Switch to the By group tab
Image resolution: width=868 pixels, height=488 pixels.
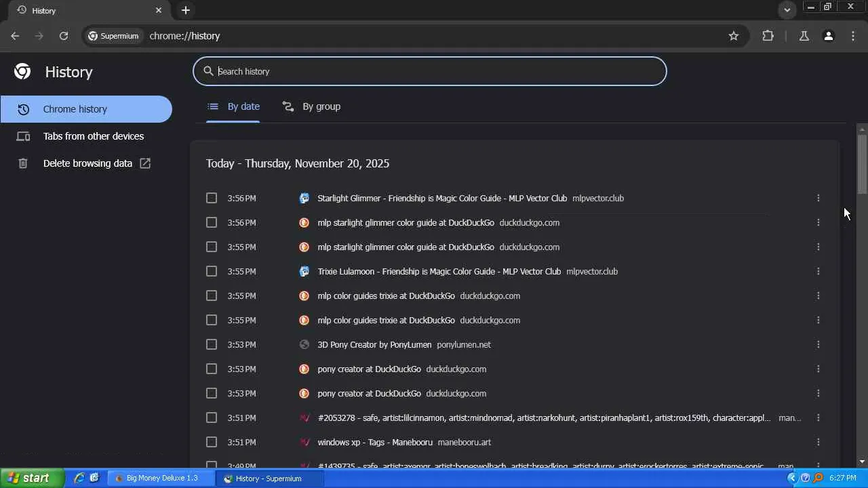click(312, 106)
